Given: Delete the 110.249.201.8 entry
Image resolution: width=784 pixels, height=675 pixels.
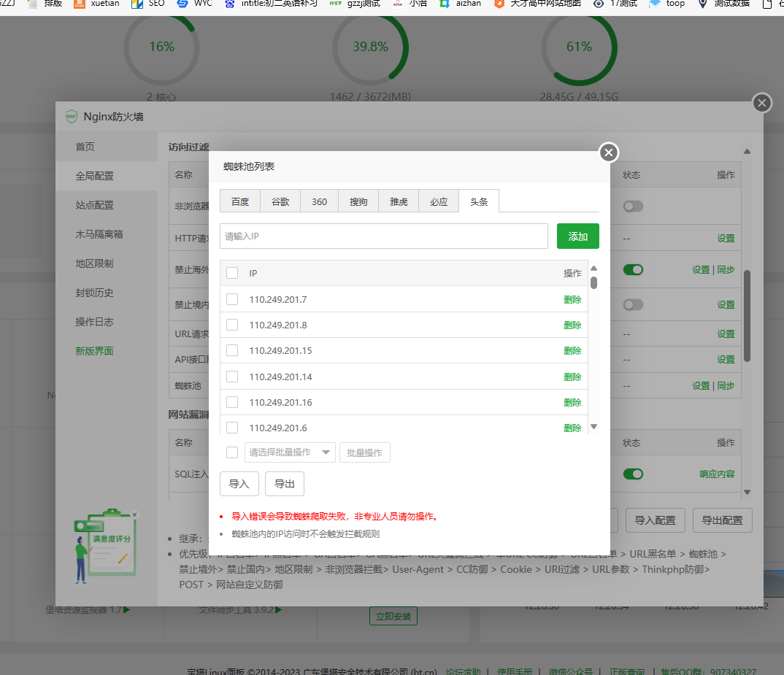Looking at the screenshot, I should pos(572,325).
